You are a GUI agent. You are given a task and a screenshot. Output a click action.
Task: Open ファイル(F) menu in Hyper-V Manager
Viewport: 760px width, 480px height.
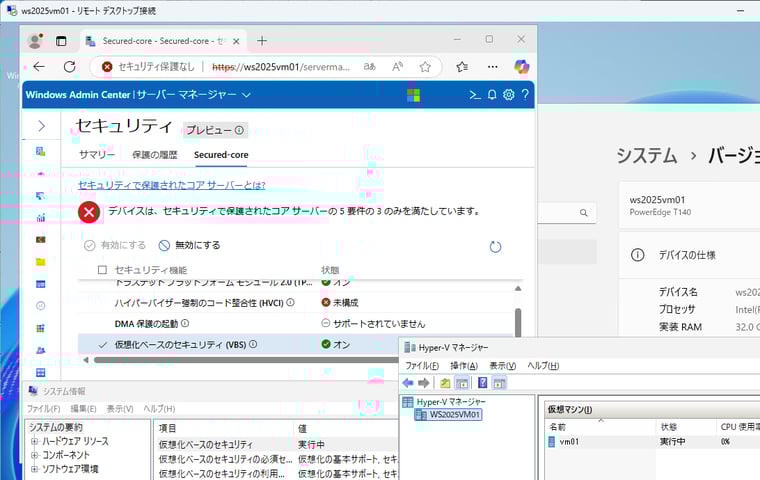coord(422,366)
